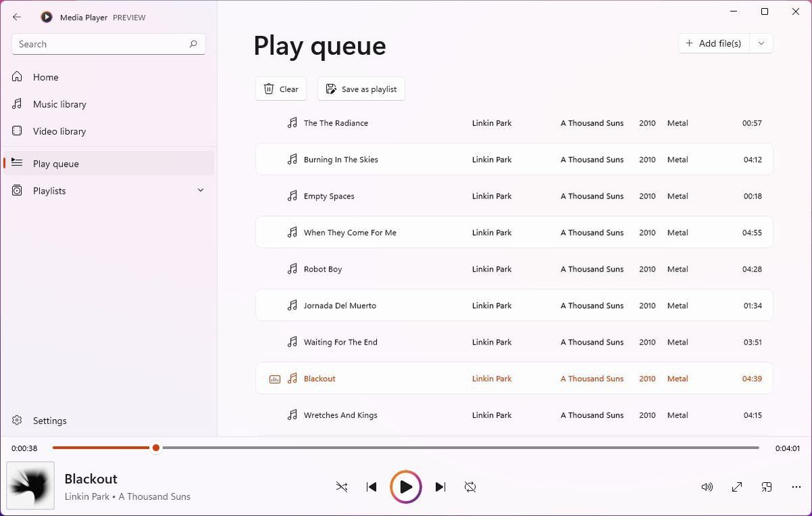
Task: Open the Add file(s) dropdown arrow
Action: coord(761,43)
